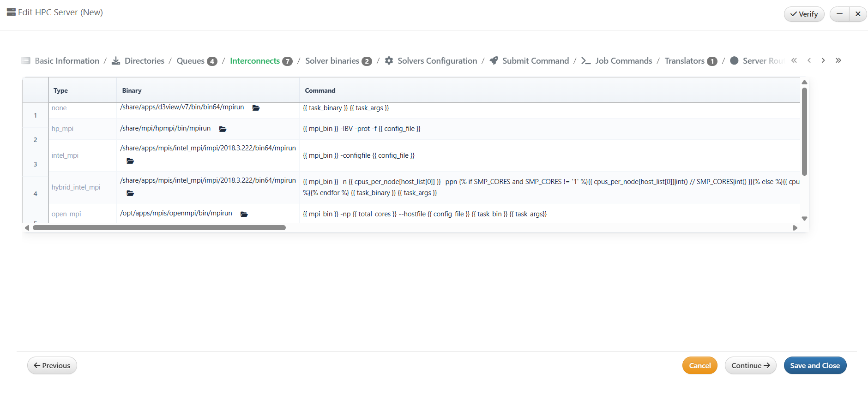Screen dimensions: 868x393
Task: Click the table's horizontal scrollbar thumb
Action: [159, 228]
